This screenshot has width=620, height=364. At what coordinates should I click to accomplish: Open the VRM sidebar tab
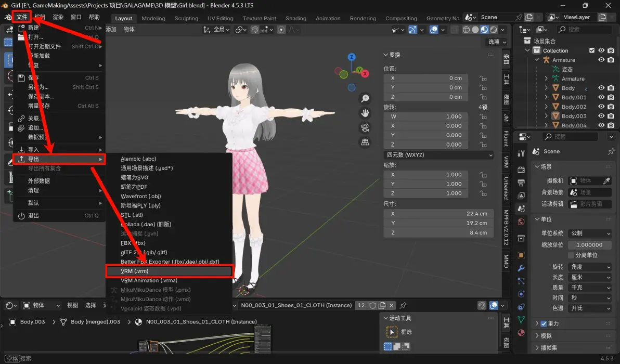tap(506, 162)
